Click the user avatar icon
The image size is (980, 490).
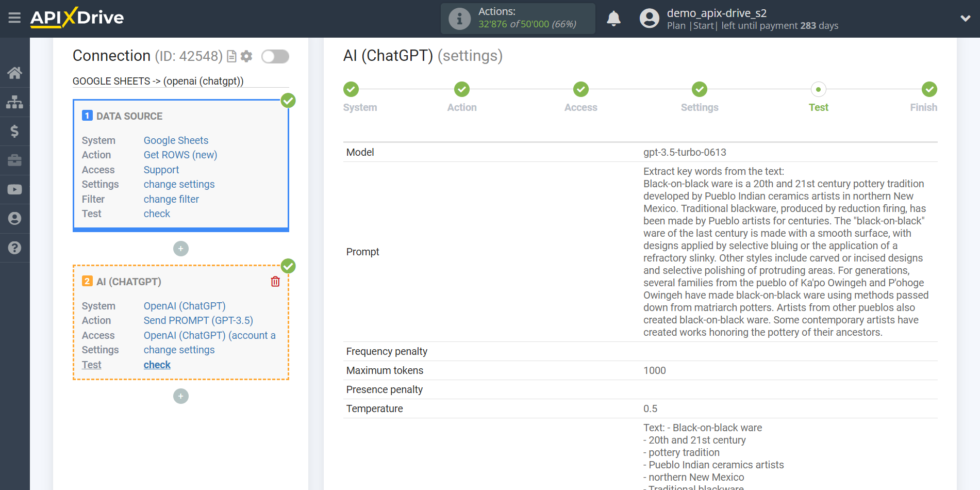point(649,19)
